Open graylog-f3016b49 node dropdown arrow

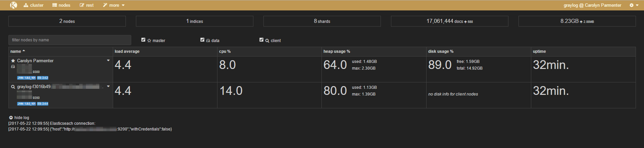pos(108,86)
